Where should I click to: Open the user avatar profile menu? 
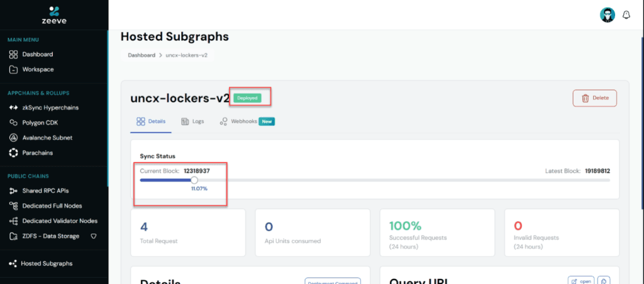(608, 14)
